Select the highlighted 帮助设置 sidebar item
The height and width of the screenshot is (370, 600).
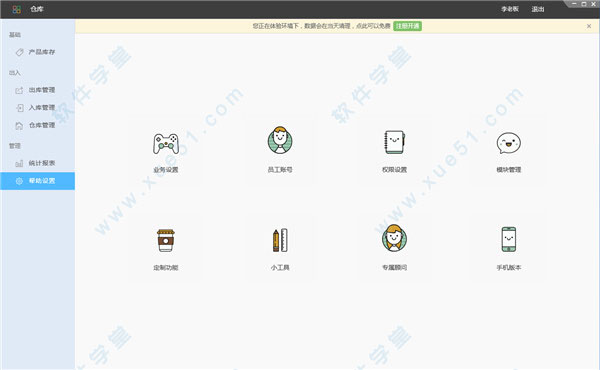[38, 181]
